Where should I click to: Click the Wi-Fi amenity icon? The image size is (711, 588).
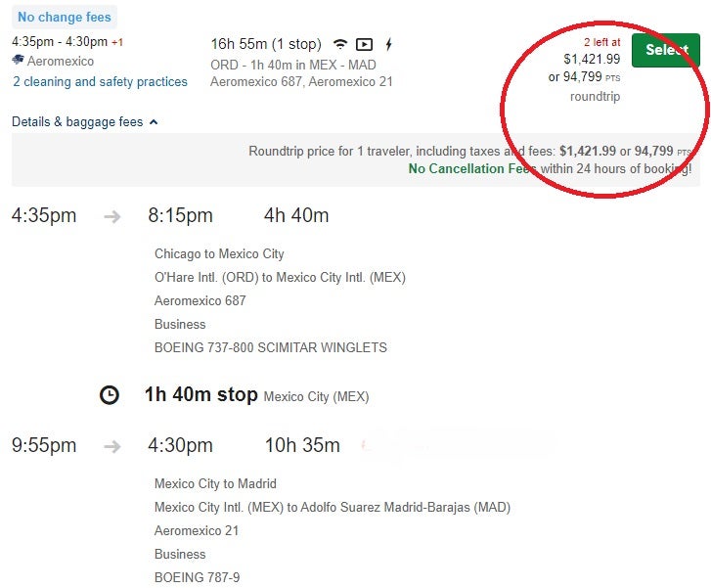point(340,44)
